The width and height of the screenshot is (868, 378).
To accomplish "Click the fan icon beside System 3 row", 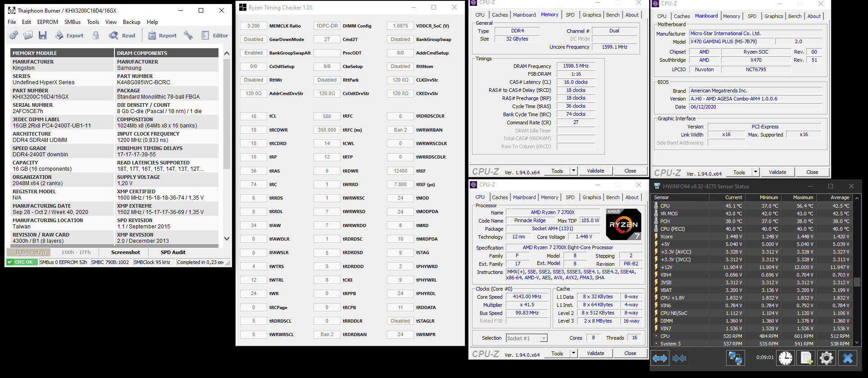I will pyautogui.click(x=656, y=344).
